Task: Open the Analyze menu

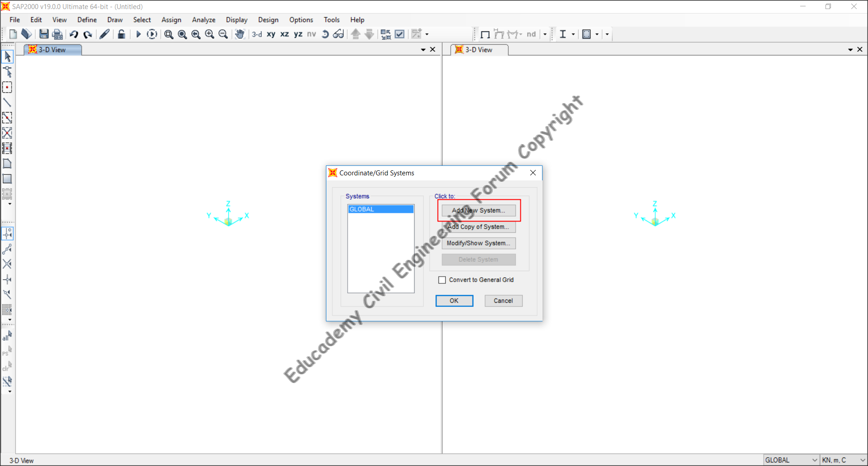Action: point(203,20)
